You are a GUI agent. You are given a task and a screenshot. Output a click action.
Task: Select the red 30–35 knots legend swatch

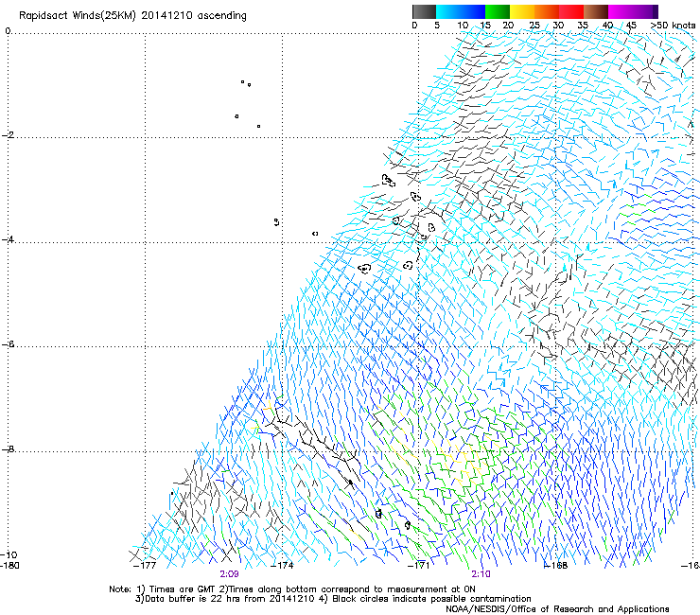[571, 11]
